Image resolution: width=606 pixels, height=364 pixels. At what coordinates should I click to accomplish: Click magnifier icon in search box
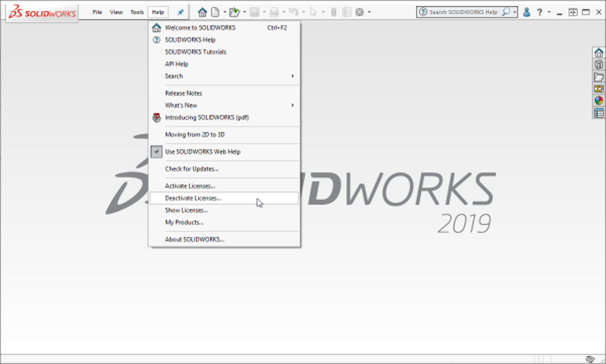tap(505, 12)
